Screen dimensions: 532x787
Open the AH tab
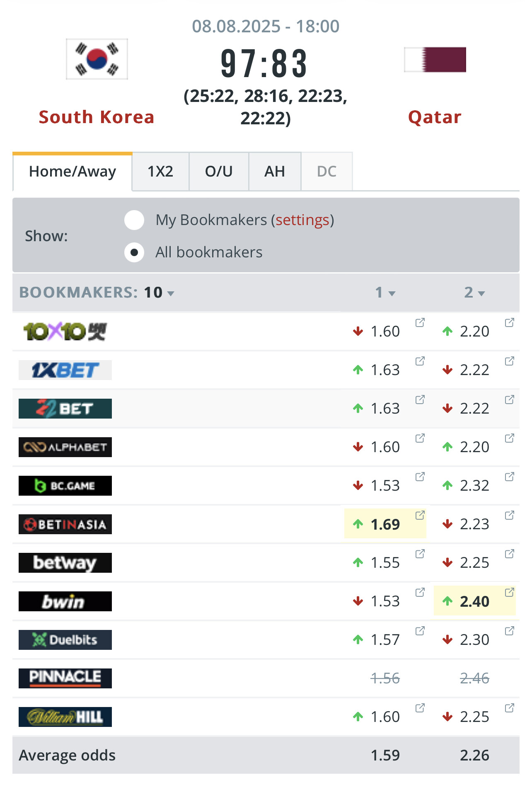click(275, 172)
